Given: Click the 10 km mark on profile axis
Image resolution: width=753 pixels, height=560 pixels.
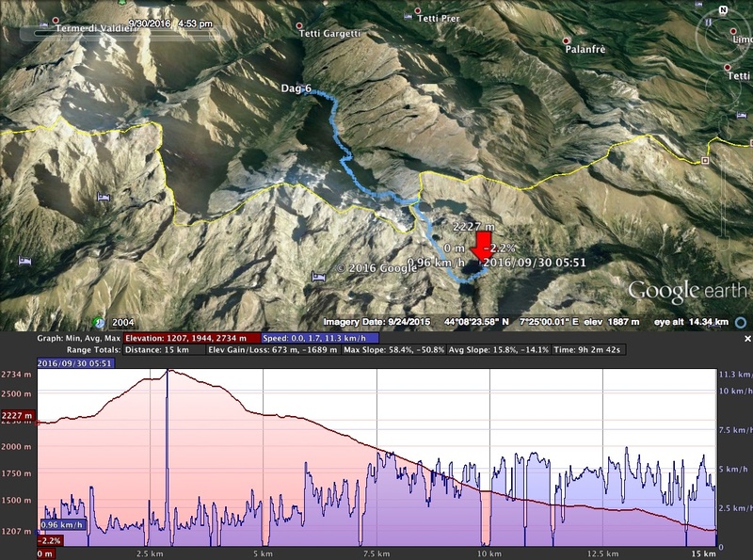Looking at the screenshot, I should pyautogui.click(x=487, y=554).
